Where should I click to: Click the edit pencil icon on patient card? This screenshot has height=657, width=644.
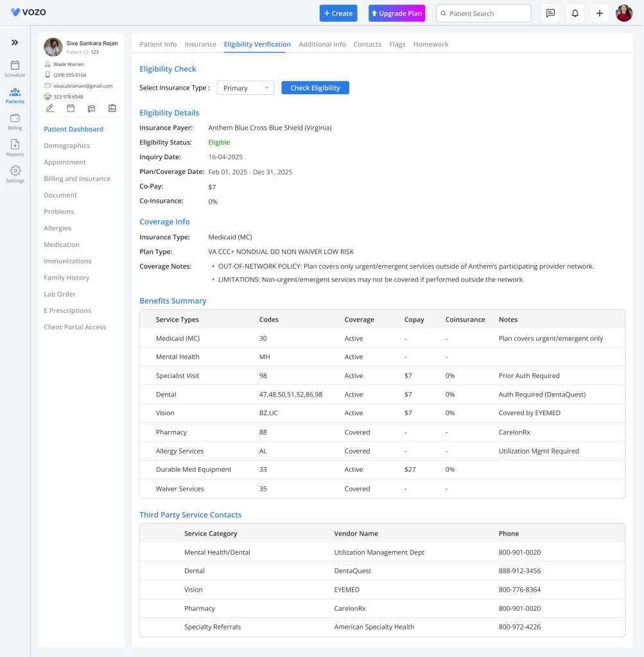coord(50,108)
